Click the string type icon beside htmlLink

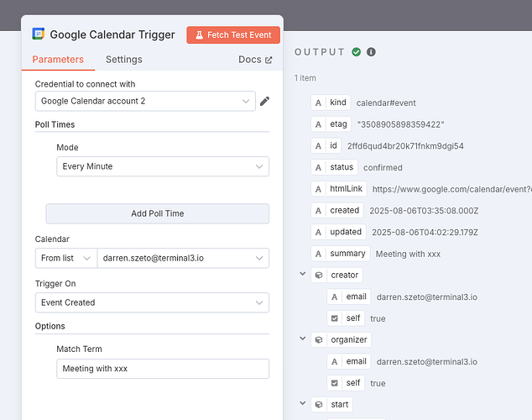(x=319, y=189)
